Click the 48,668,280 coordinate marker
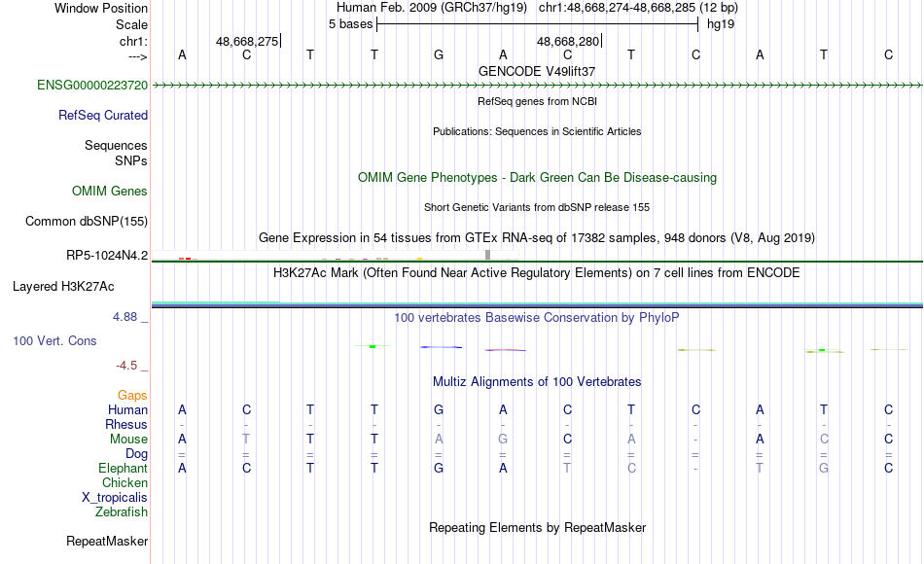Image resolution: width=924 pixels, height=564 pixels. pos(568,41)
